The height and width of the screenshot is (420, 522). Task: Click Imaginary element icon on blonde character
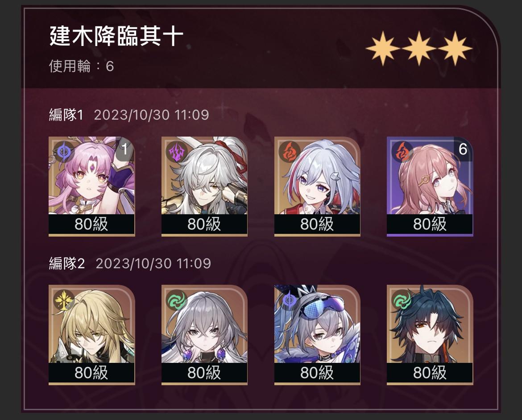click(64, 300)
